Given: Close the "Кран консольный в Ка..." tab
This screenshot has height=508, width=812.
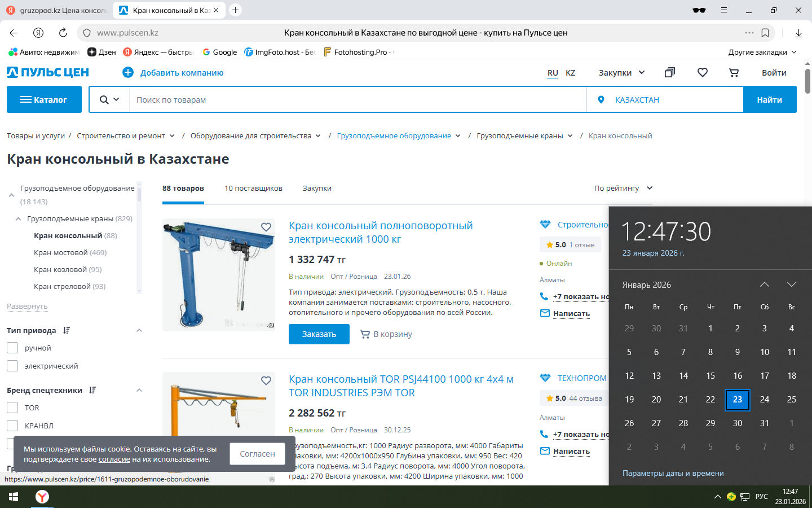Looking at the screenshot, I should tap(216, 10).
